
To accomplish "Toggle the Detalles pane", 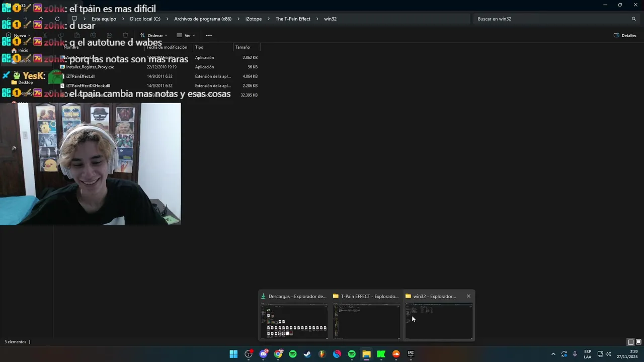I will tap(625, 35).
